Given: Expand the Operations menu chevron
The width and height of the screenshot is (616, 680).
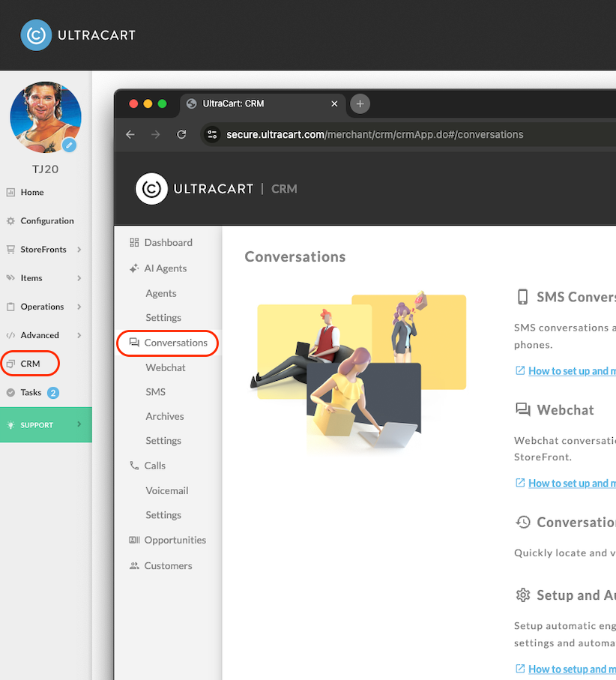Looking at the screenshot, I should coord(79,307).
